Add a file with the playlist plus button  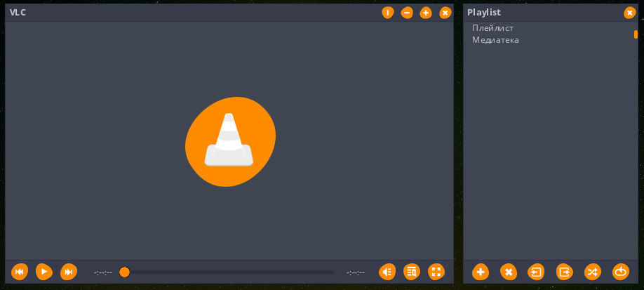(481, 272)
